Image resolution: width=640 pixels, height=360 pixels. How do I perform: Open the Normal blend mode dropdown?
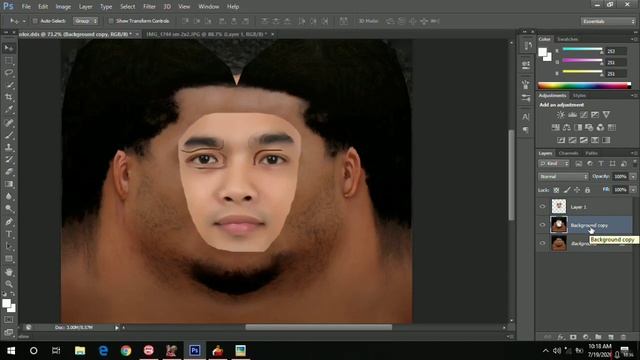563,176
